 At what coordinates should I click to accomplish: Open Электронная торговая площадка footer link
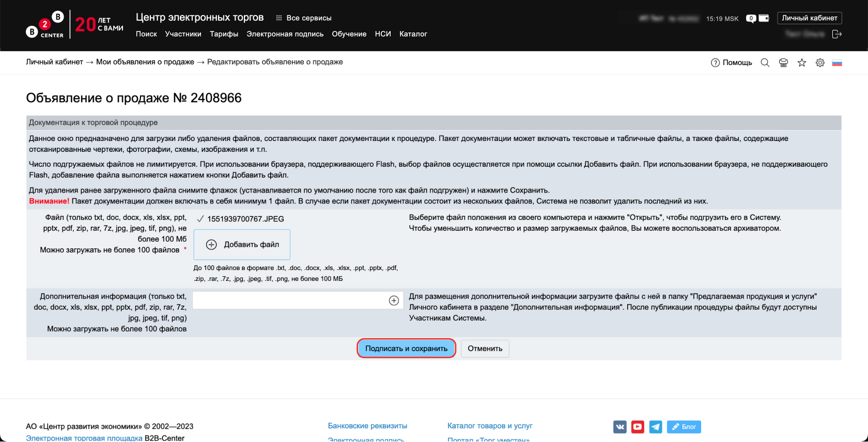[x=84, y=438]
